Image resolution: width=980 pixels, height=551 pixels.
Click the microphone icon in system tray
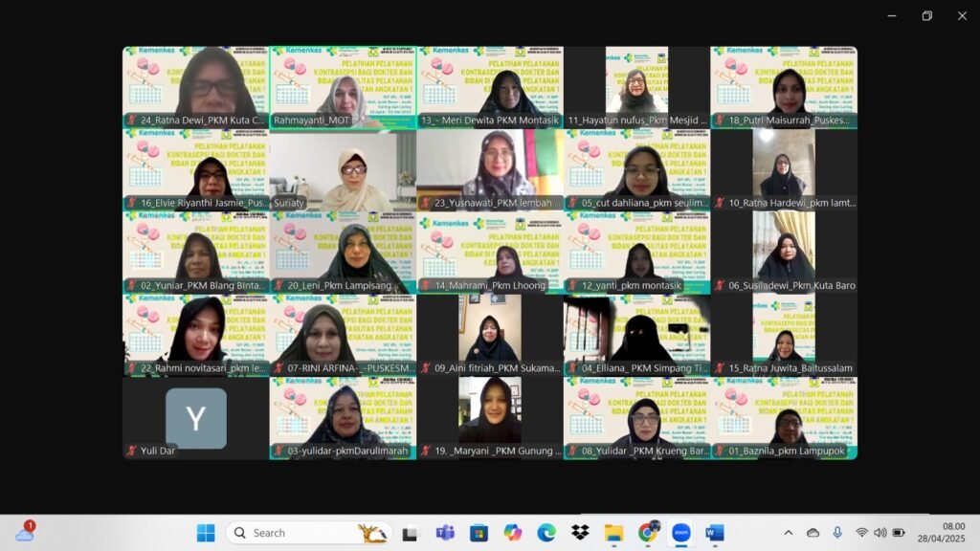(x=837, y=533)
